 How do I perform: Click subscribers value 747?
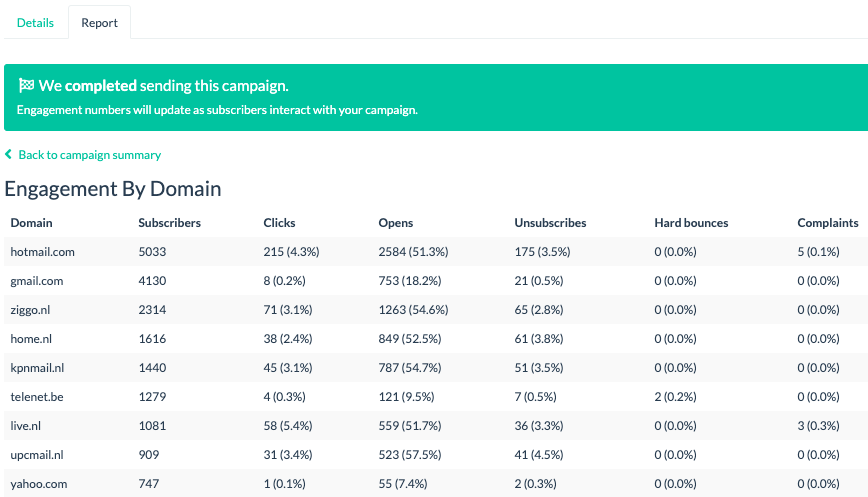pos(149,484)
